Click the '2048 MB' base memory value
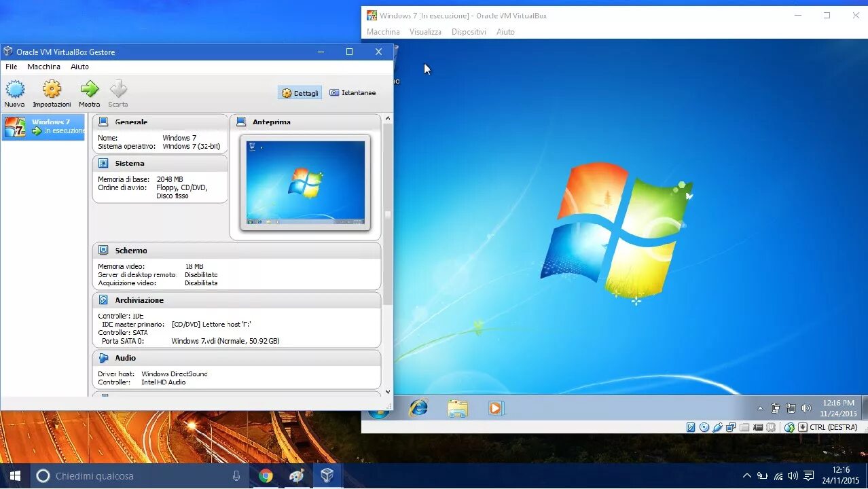The image size is (868, 489). click(169, 179)
